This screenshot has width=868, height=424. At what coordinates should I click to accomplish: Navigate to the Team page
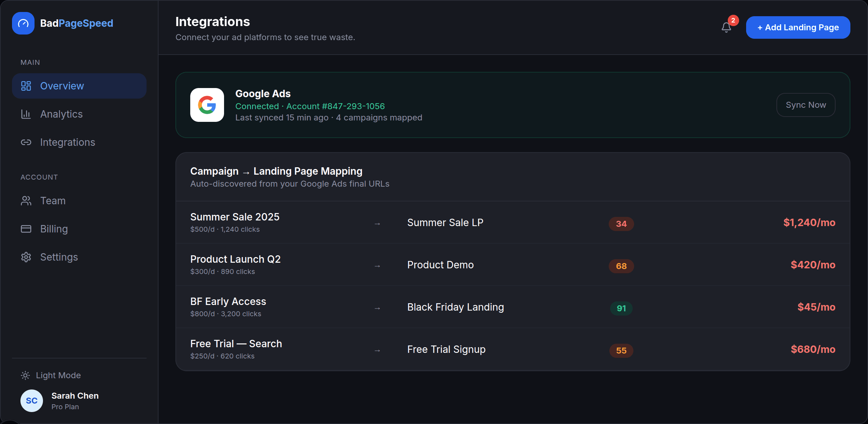79,201
